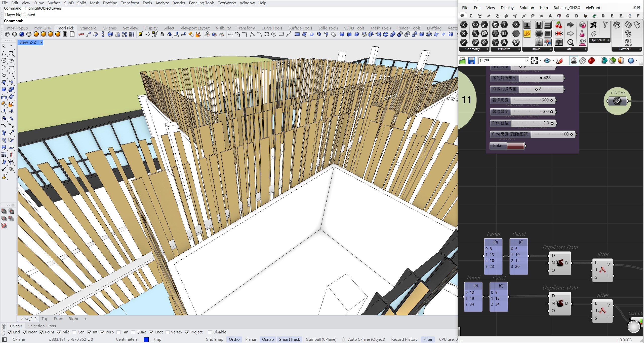Enable the Tan osnap checkbox
The width and height of the screenshot is (644, 343).
(x=118, y=332)
